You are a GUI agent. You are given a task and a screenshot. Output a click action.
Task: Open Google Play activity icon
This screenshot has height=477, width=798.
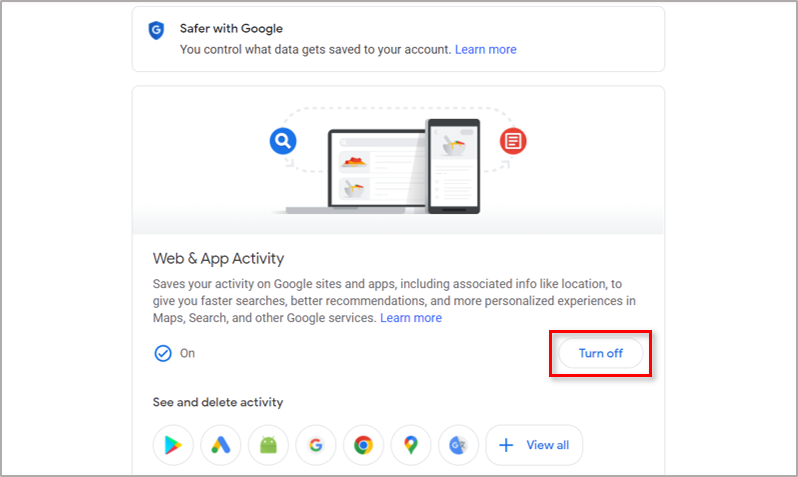pos(173,445)
